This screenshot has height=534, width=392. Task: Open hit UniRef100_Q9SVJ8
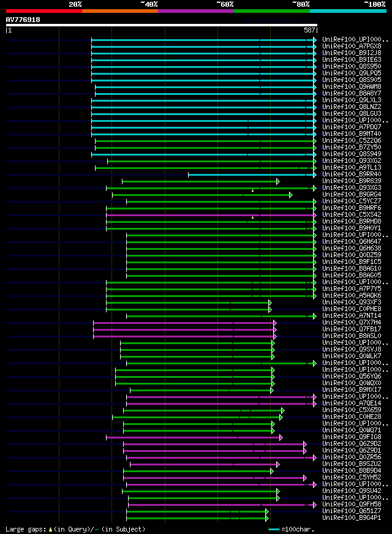click(352, 350)
